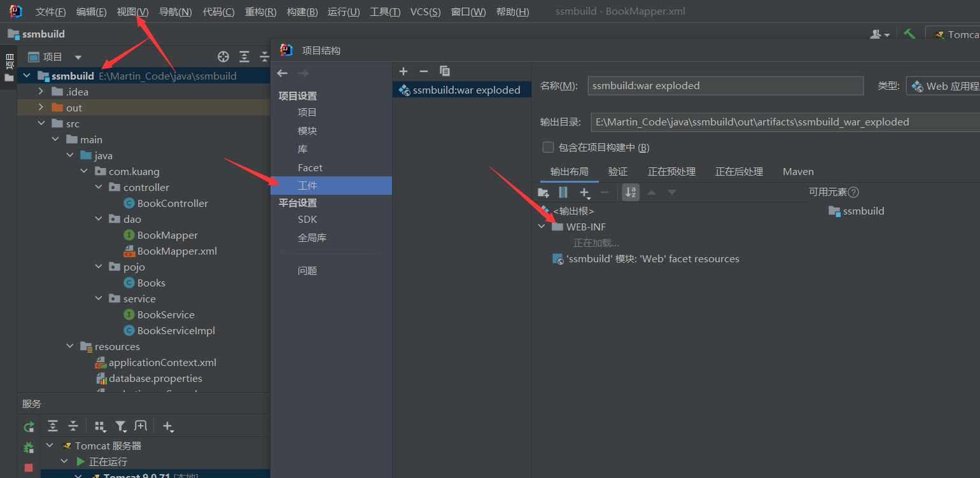The height and width of the screenshot is (478, 980).
Task: Click the create archive icon in output layout
Action: tap(563, 192)
